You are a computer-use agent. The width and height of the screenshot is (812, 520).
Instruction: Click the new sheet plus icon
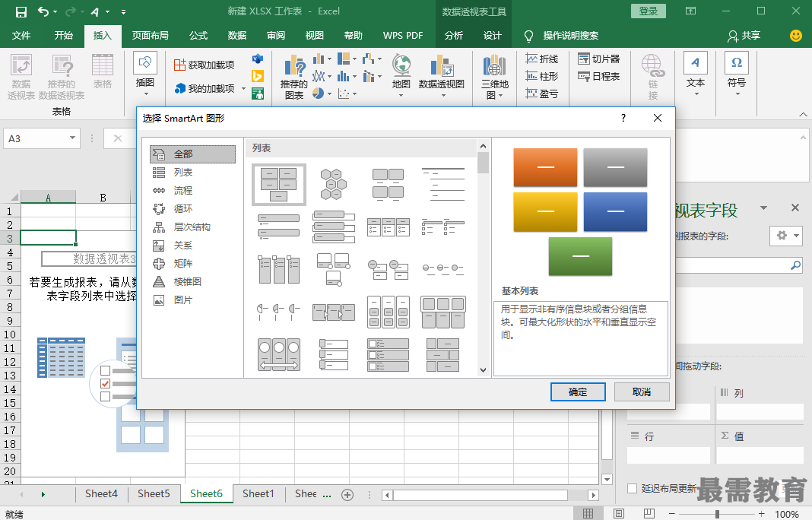point(347,495)
